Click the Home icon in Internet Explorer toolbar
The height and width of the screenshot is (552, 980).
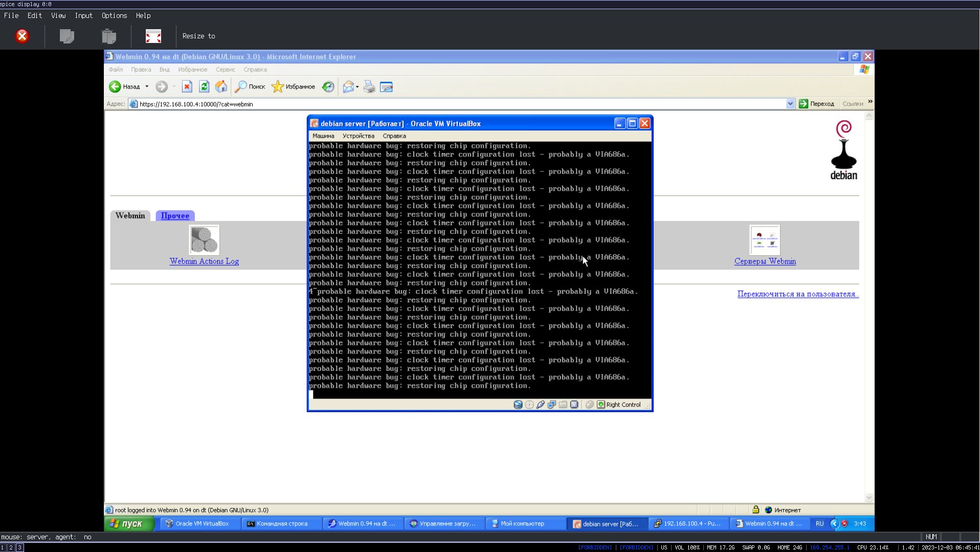[x=221, y=86]
